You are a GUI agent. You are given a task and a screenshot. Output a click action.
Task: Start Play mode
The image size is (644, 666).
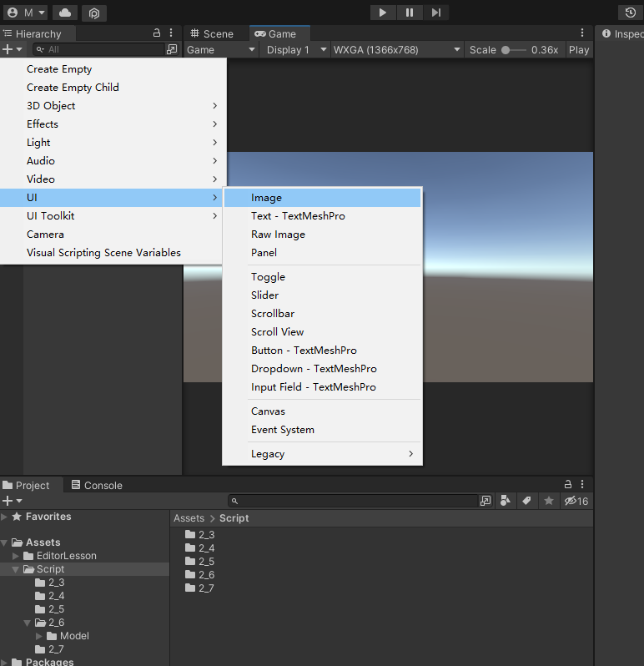(383, 13)
